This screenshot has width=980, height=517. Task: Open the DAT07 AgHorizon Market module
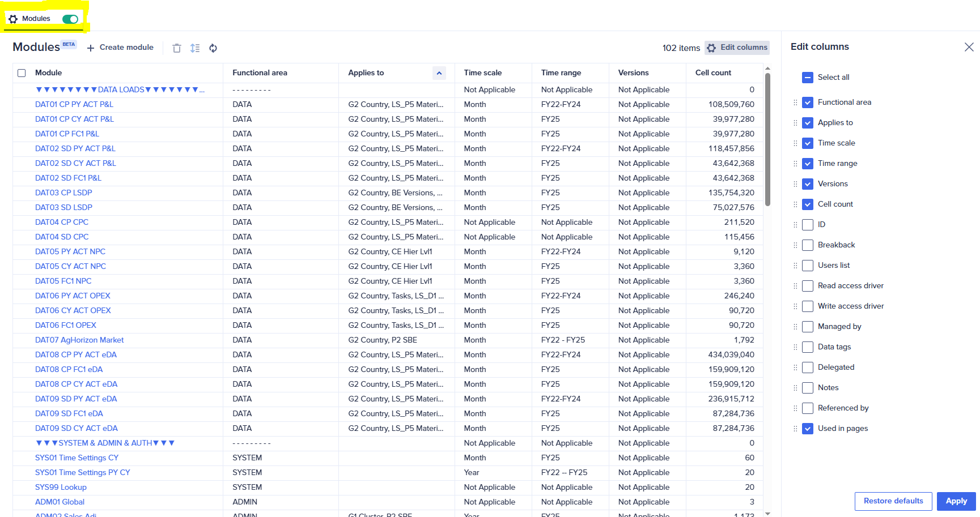[79, 340]
